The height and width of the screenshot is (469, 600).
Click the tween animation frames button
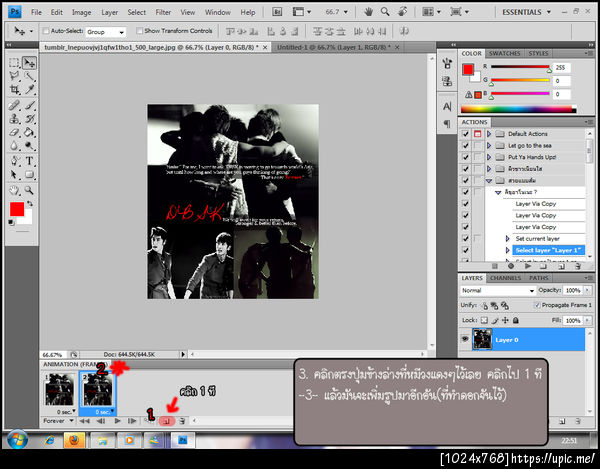point(148,421)
